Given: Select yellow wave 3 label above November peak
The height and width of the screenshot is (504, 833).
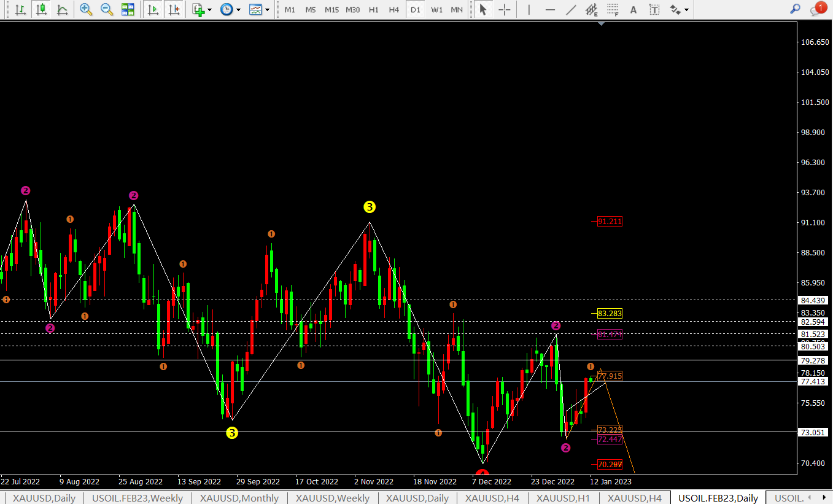Looking at the screenshot, I should (x=369, y=207).
